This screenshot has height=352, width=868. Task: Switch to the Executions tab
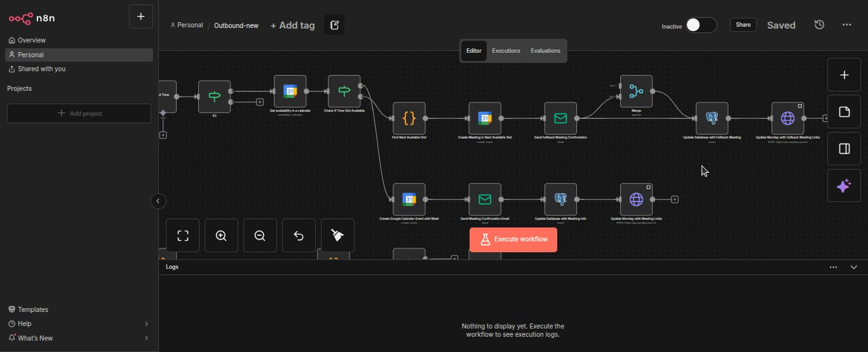[506, 51]
